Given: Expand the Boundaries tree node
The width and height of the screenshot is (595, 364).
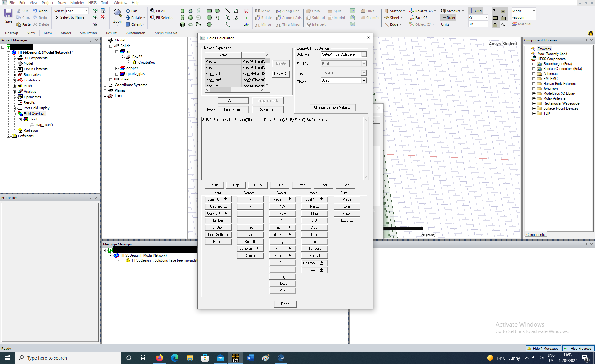Looking at the screenshot, I should [x=14, y=75].
